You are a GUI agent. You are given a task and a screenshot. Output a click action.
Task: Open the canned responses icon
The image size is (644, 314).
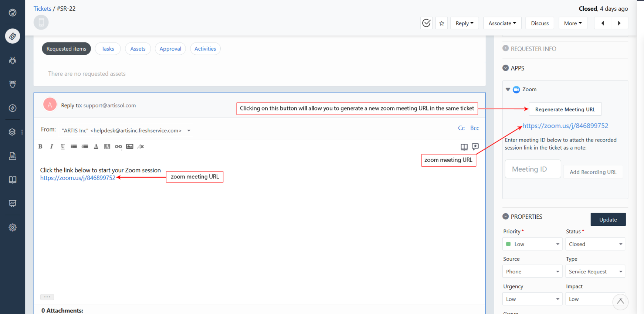point(475,147)
